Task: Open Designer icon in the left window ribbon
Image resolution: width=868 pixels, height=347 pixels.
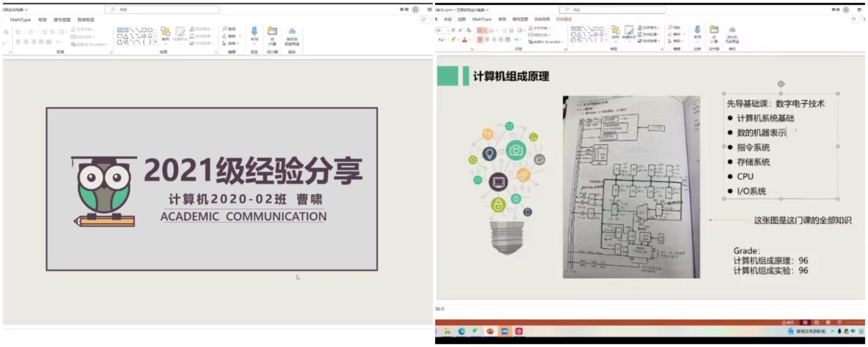Action: (x=272, y=32)
